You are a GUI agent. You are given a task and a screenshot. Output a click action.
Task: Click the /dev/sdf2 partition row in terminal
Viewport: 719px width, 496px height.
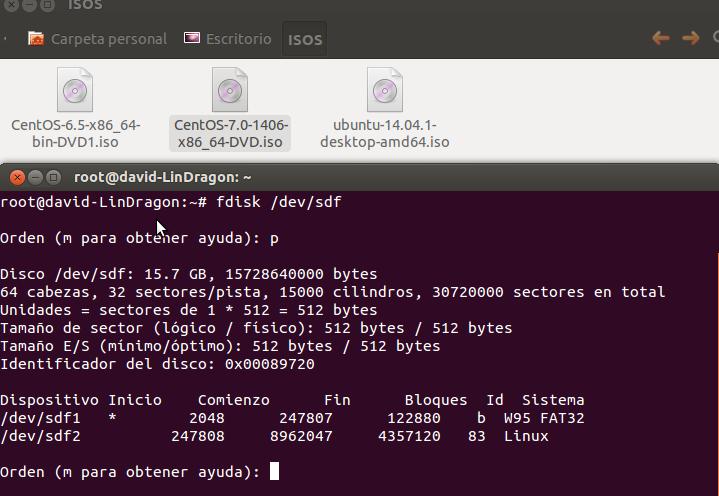point(274,436)
